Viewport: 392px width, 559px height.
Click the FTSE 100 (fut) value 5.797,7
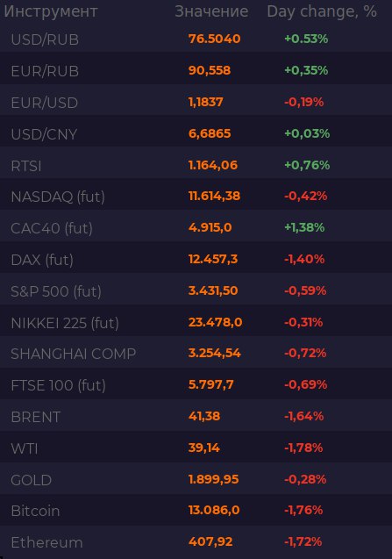(x=211, y=384)
